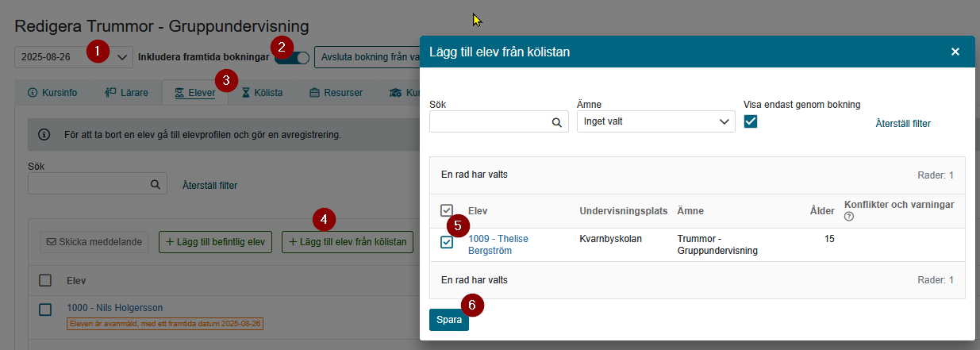Open the Ämne dropdown showing Inget valt
980x350 pixels.
[x=655, y=121]
